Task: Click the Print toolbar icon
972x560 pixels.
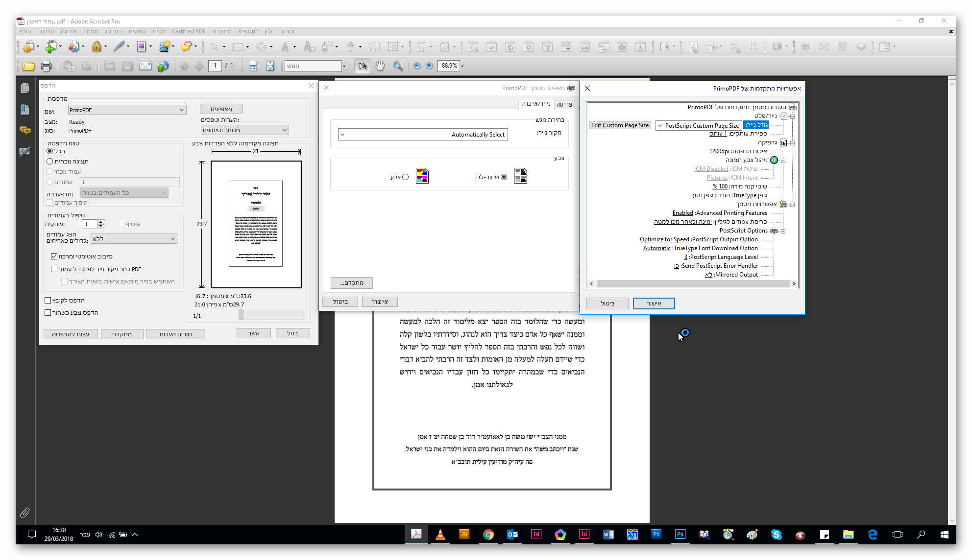Action: [x=46, y=66]
